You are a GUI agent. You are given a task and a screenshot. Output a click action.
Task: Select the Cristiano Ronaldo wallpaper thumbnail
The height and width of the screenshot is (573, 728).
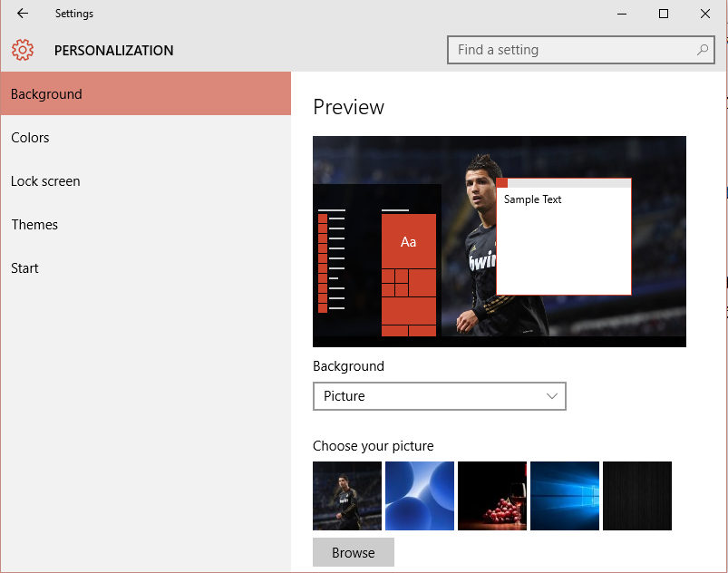click(x=347, y=495)
